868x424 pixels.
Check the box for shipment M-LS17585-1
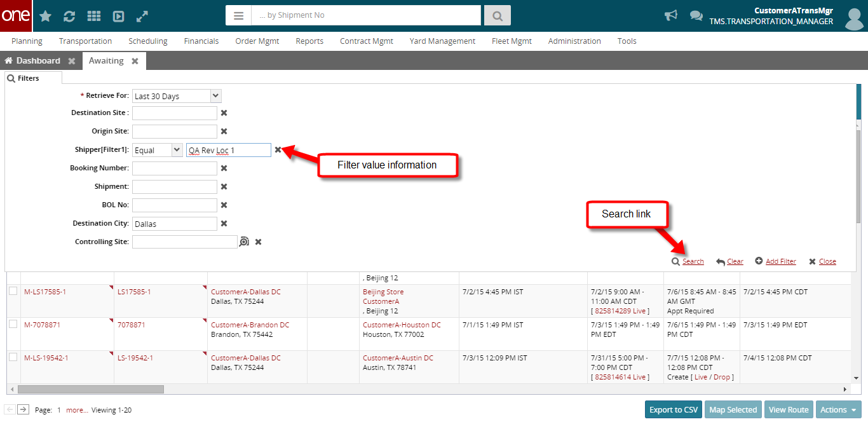click(13, 291)
